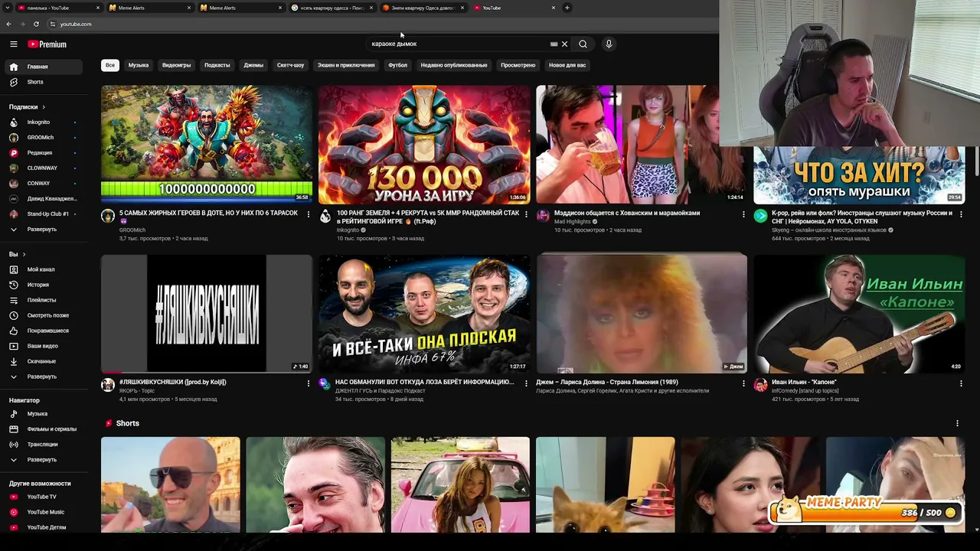The width and height of the screenshot is (980, 551).
Task: Expand the Вы section with Развернуть
Action: [x=42, y=377]
